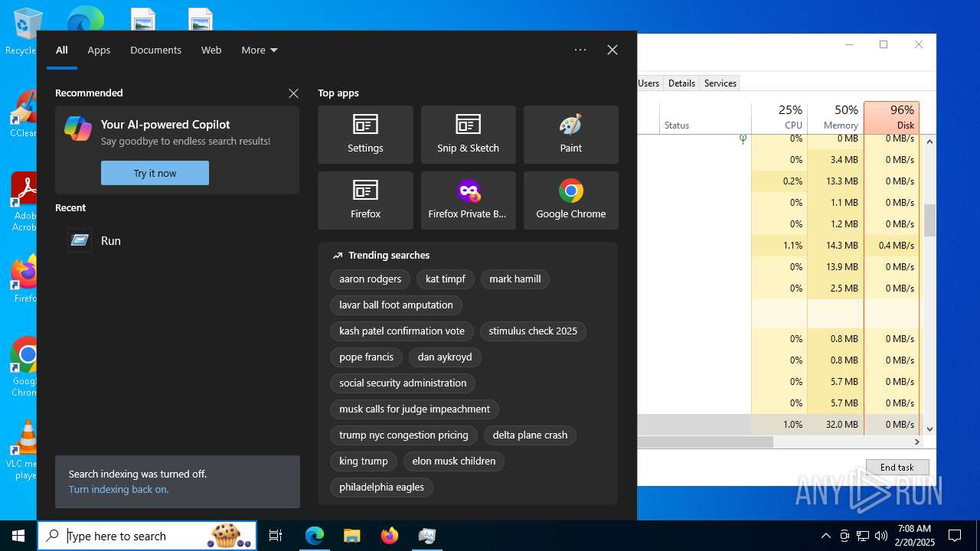Select Task Manager taskbar icon
980x551 pixels.
click(x=426, y=536)
